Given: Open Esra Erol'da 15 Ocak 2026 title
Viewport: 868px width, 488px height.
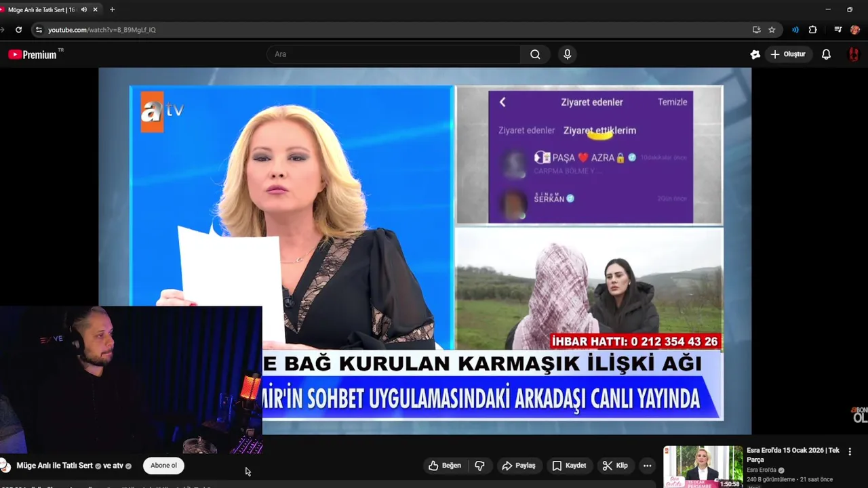Looking at the screenshot, I should (793, 455).
